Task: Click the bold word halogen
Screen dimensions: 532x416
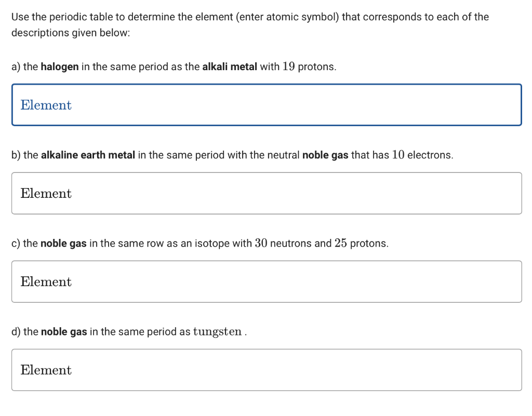Action: pos(60,67)
